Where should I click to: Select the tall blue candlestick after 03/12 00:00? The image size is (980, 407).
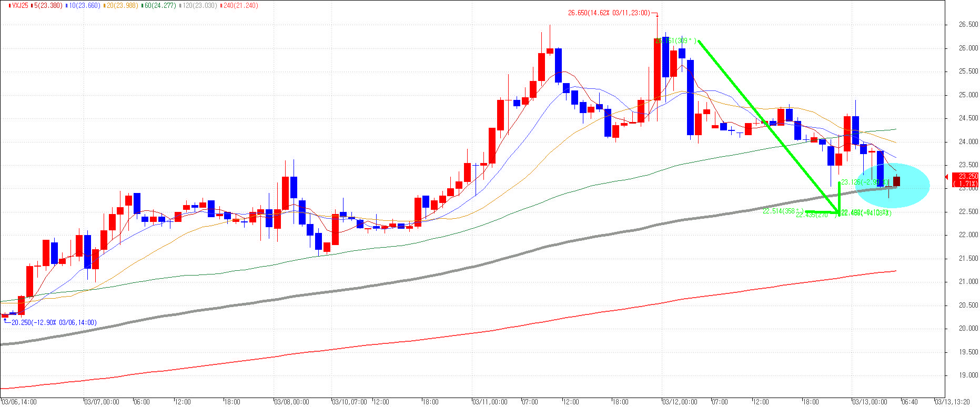pyautogui.click(x=690, y=97)
